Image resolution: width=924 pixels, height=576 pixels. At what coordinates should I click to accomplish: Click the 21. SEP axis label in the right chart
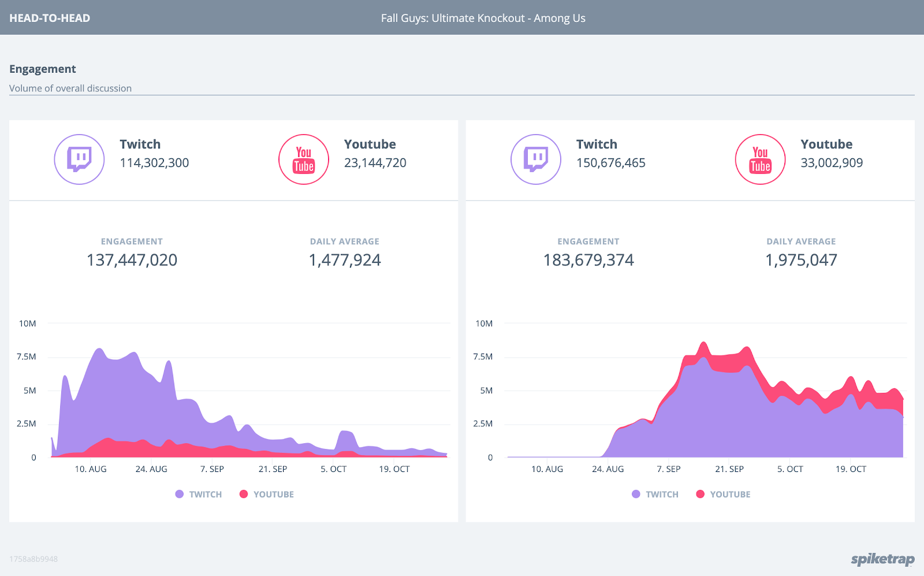729,469
